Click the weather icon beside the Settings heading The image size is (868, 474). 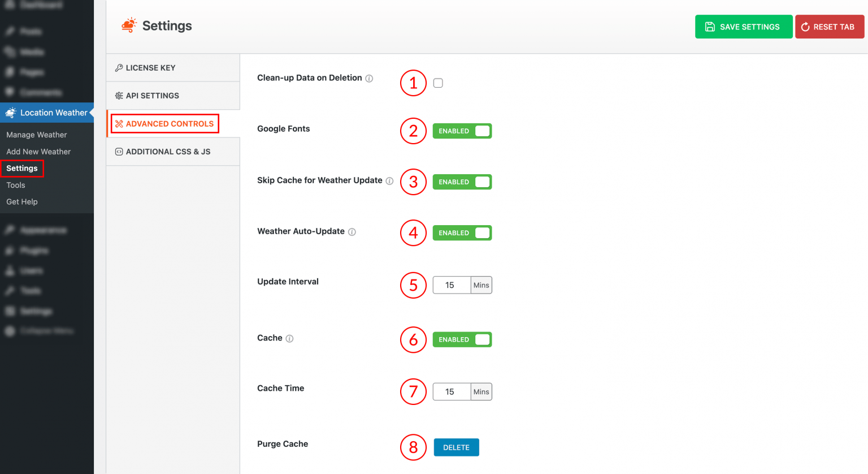[x=129, y=25]
